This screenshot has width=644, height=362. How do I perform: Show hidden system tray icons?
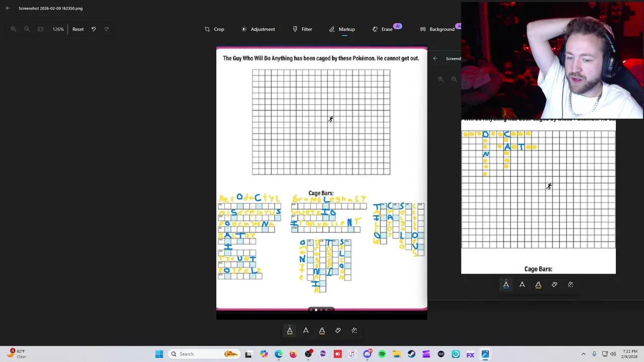[x=584, y=354]
